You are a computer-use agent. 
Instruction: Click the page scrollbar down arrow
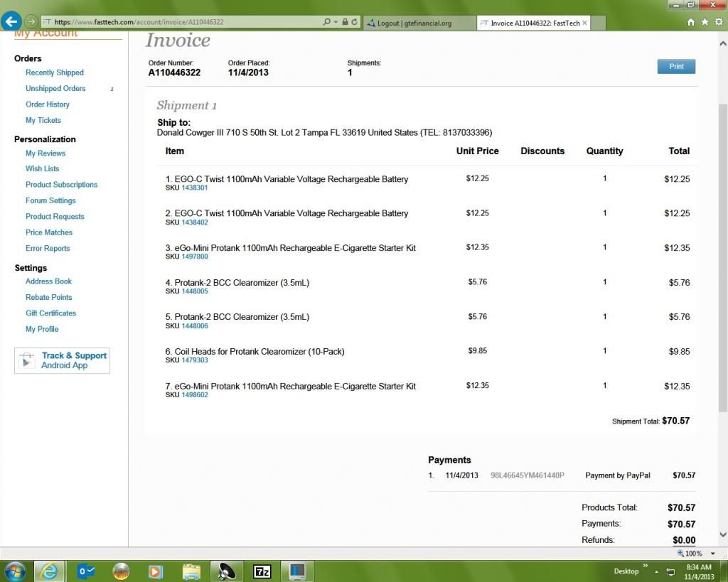[723, 536]
